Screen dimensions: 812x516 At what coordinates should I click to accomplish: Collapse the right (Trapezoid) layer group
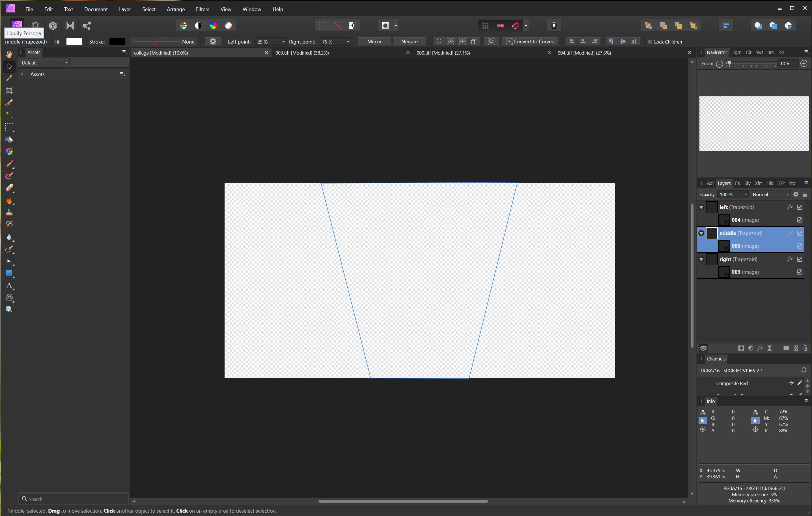point(701,259)
